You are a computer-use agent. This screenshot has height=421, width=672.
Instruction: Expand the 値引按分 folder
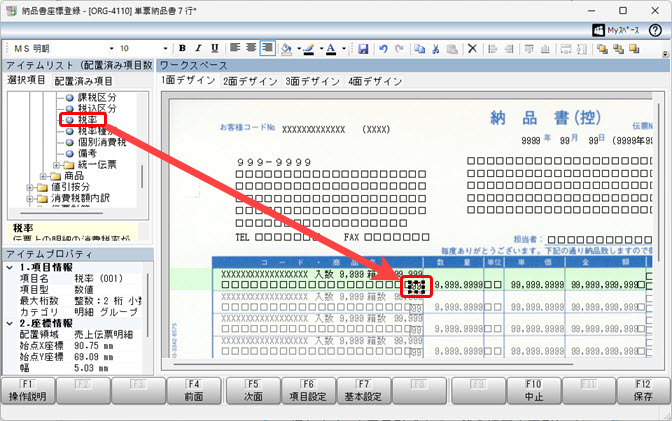(30, 187)
